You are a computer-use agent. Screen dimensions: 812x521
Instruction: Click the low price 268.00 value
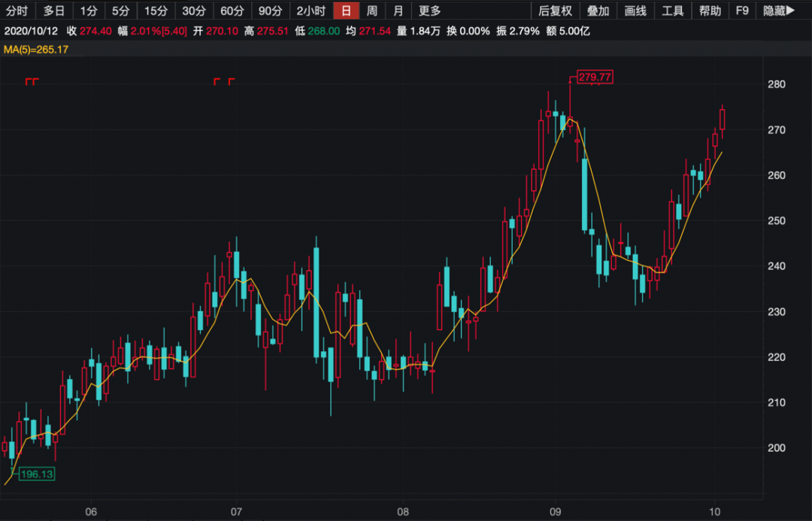tap(323, 31)
